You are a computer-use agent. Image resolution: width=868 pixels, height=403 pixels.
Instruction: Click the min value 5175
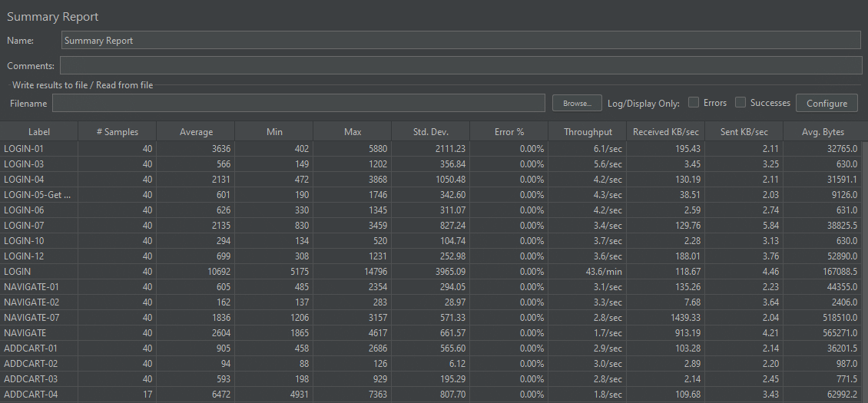298,272
